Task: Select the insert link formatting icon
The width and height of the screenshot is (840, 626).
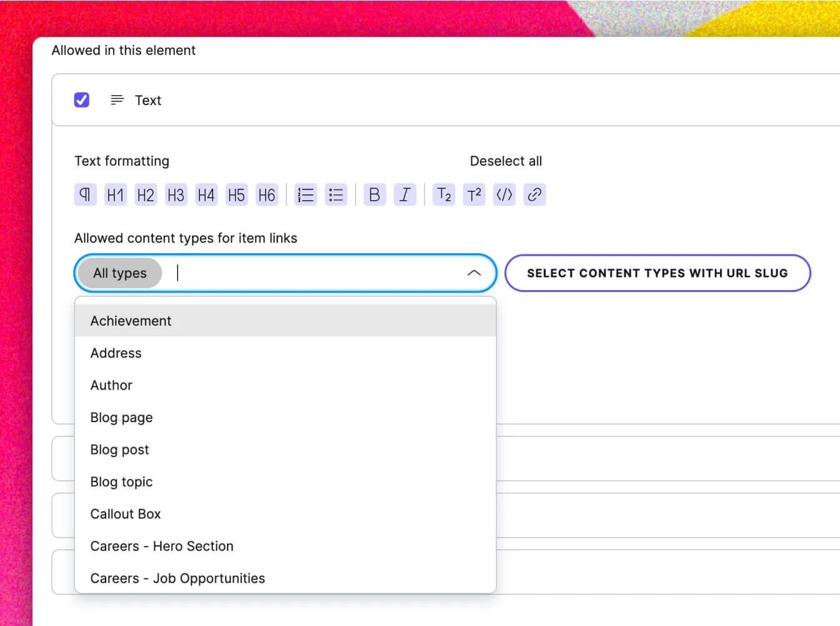Action: (534, 194)
